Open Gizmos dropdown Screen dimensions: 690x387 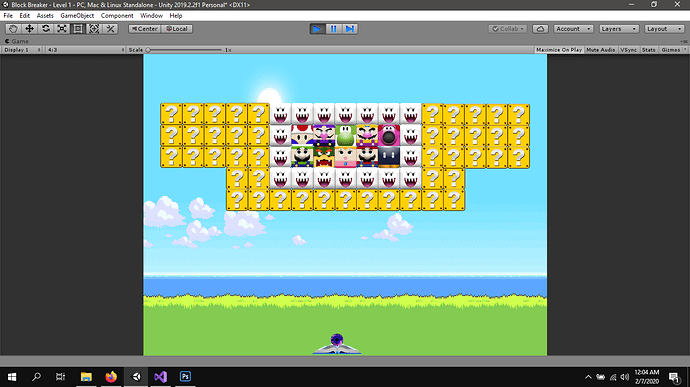click(673, 50)
